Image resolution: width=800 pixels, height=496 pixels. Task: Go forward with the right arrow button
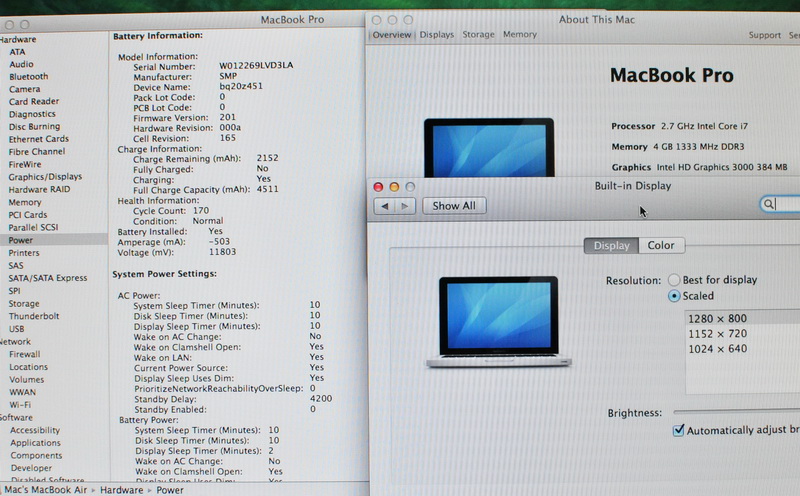(x=405, y=206)
